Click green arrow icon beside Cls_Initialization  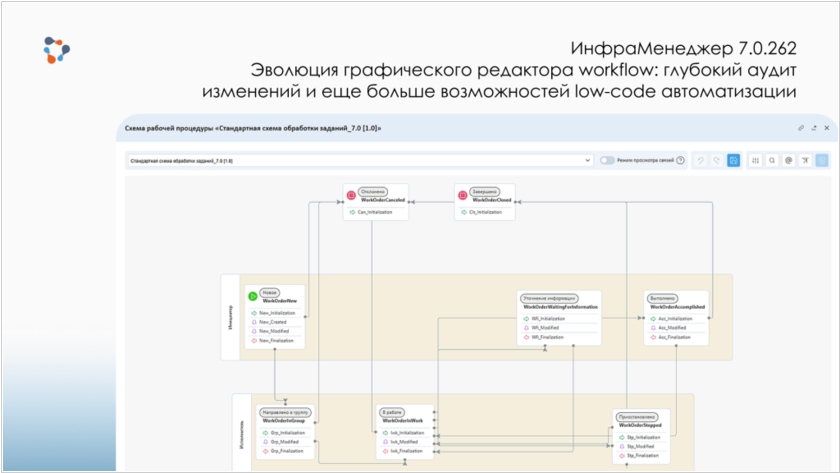(463, 212)
